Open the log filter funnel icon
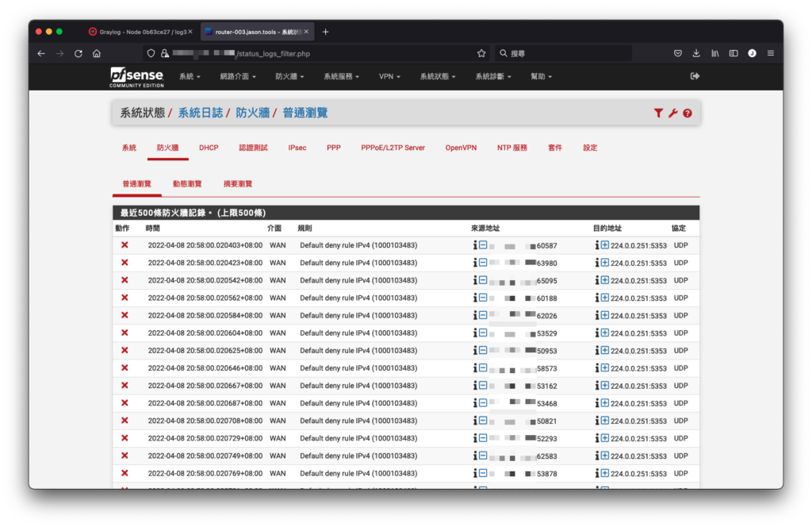Viewport: 812px width, 527px height. (x=657, y=113)
